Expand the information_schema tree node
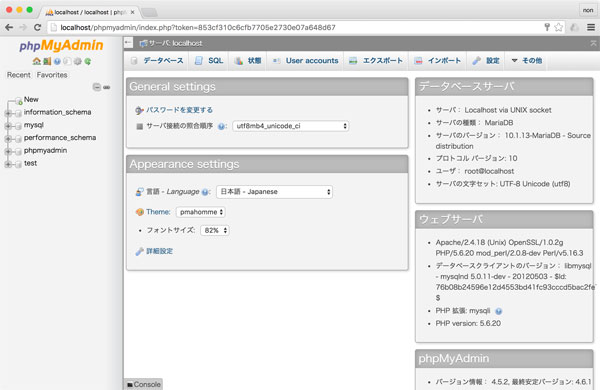600x390 pixels. click(8, 113)
